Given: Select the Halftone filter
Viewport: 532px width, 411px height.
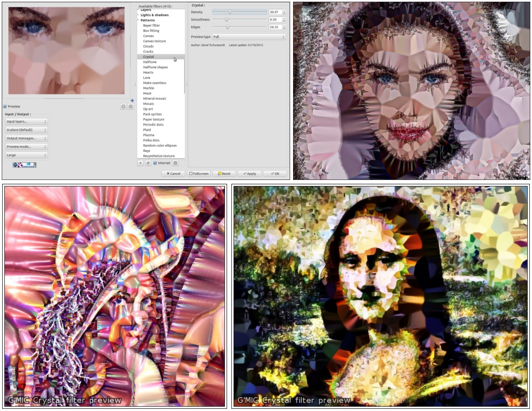Looking at the screenshot, I should pyautogui.click(x=150, y=62).
